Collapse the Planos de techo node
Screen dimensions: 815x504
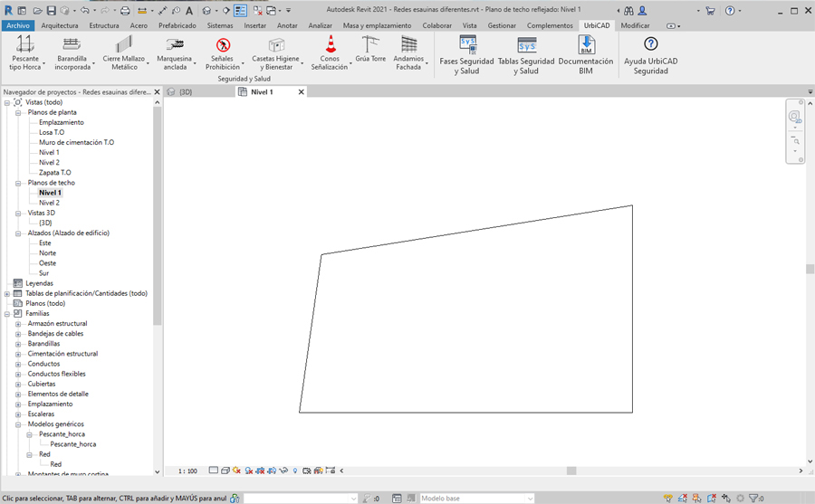(18, 183)
